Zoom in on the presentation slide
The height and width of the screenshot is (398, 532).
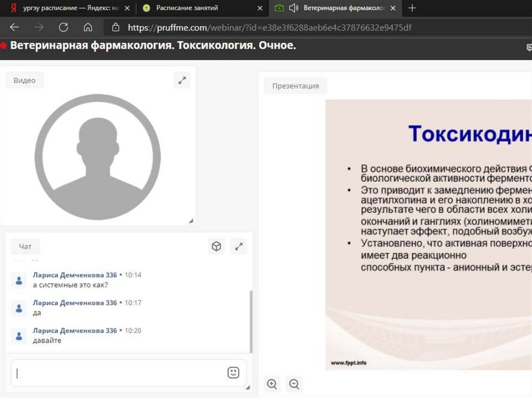(x=272, y=384)
